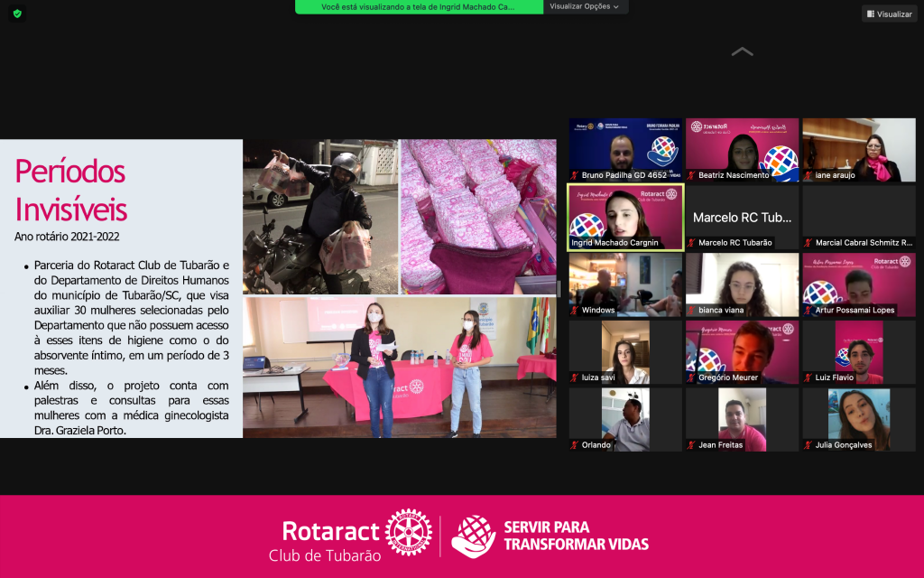Click the shared Períodos Invisíveis slide title
Screen dimensions: 924x578
(70, 190)
